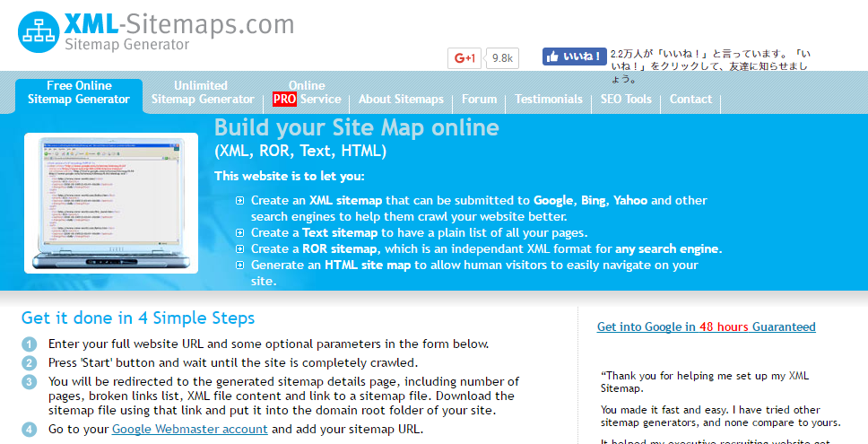
Task: Click the Facebook like button
Action: [575, 57]
